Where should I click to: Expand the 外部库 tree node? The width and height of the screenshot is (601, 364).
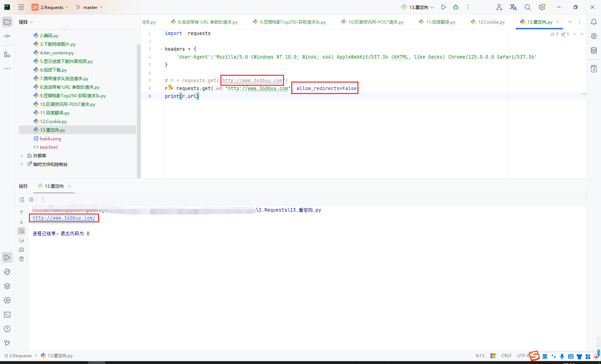point(22,156)
